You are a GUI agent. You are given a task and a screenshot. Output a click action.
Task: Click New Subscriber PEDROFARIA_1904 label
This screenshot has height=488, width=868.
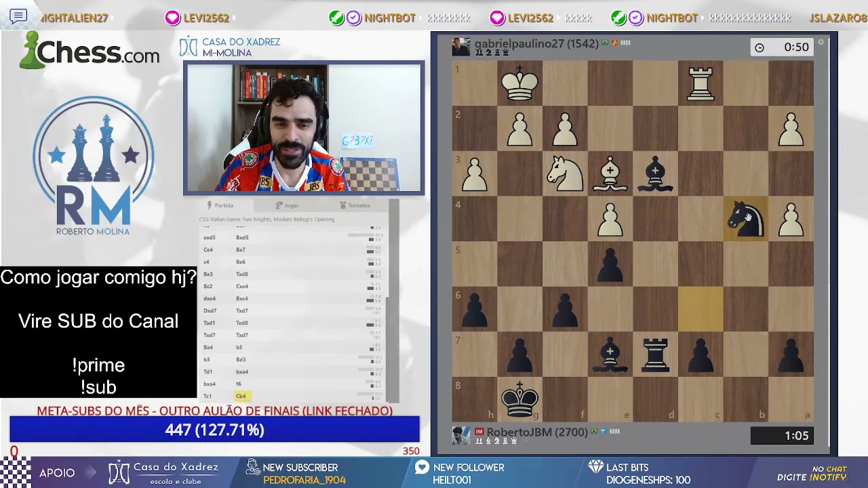point(296,473)
